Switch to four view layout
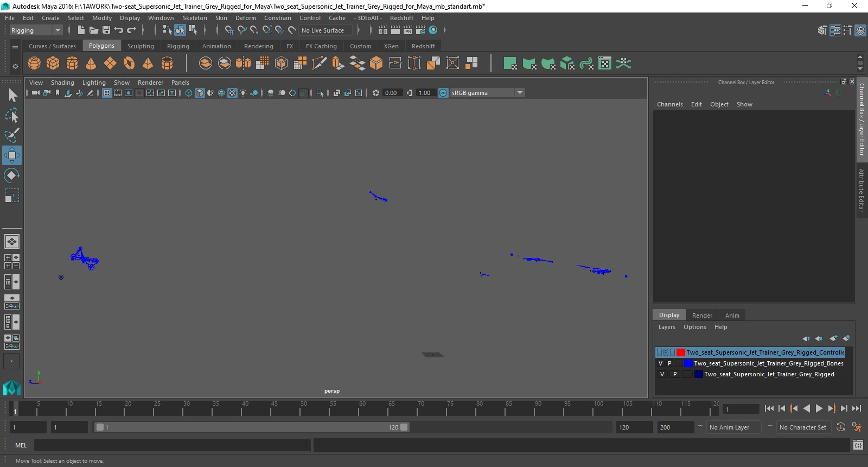 pyautogui.click(x=12, y=262)
